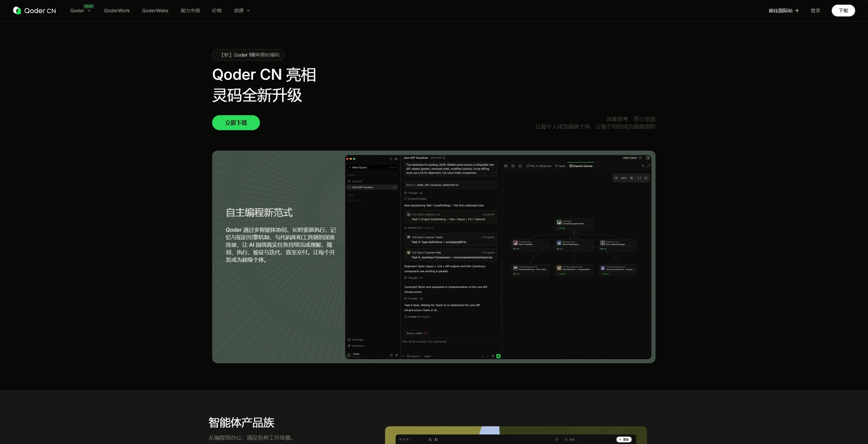Open the Qoder 1周年限时福利 announcement badge
868x444 pixels.
pos(248,55)
